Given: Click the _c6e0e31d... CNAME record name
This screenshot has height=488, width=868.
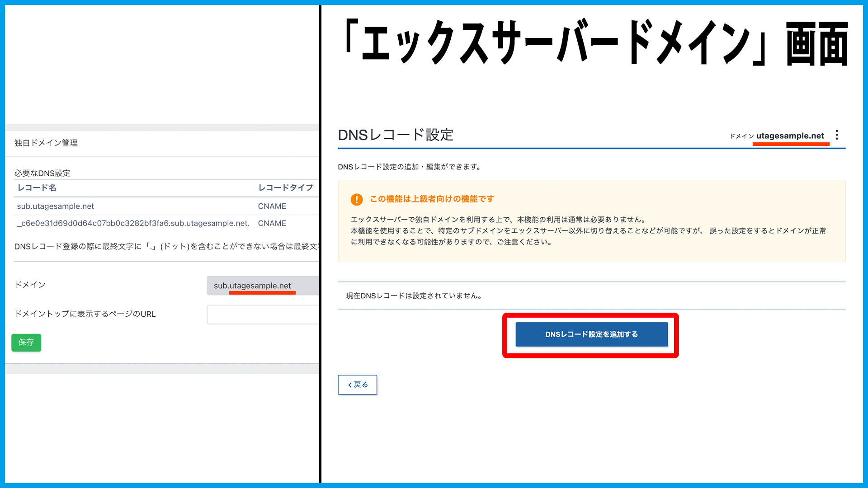Looking at the screenshot, I should (x=133, y=223).
